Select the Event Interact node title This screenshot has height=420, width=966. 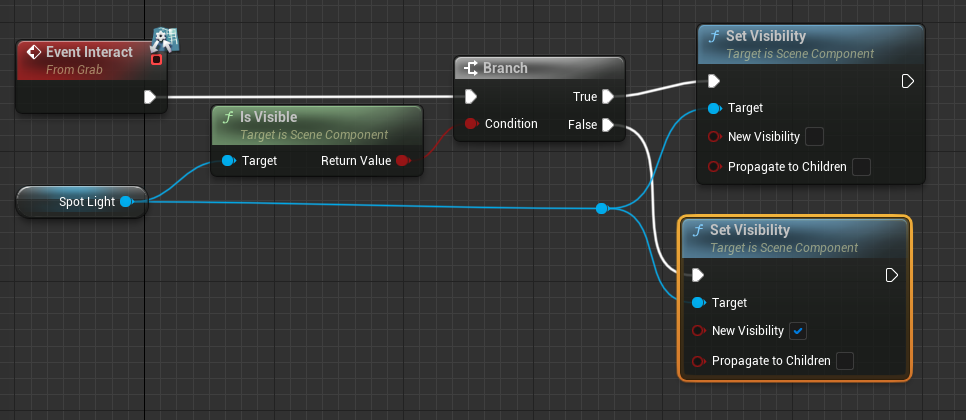[89, 52]
